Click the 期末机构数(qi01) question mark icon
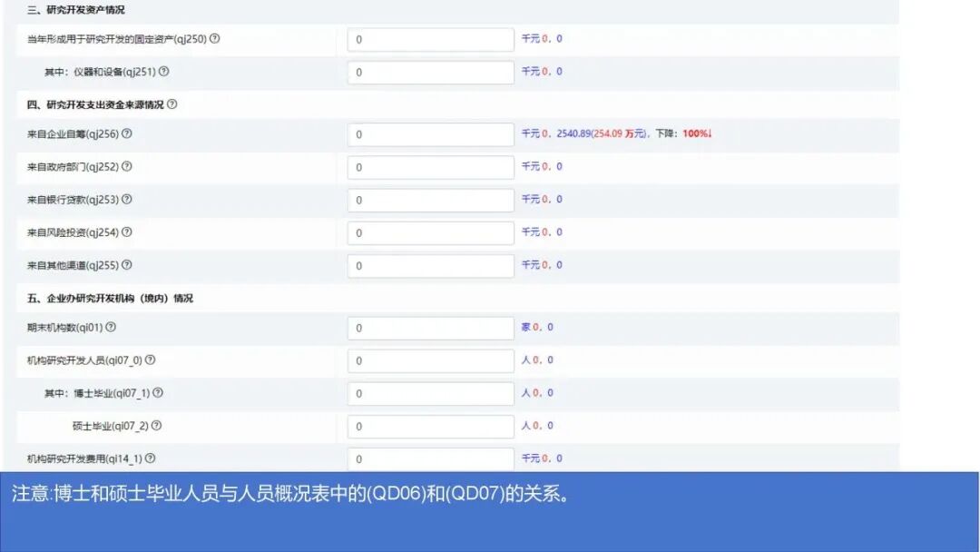Image resolution: width=980 pixels, height=552 pixels. (x=110, y=328)
